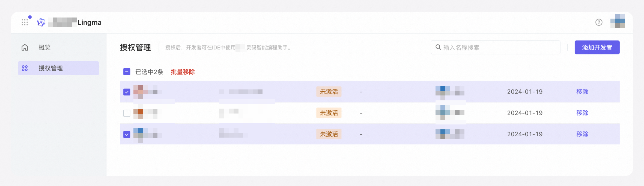Click 移除 in the third row

582,134
